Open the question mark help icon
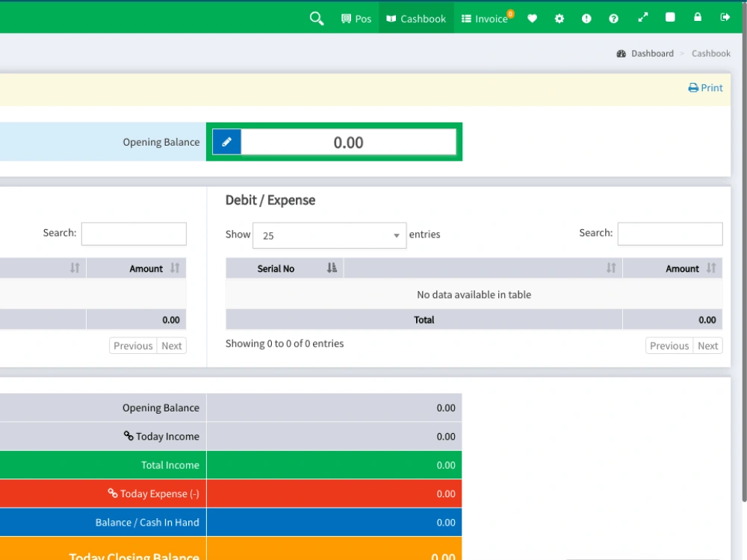The height and width of the screenshot is (560, 747). 613,19
